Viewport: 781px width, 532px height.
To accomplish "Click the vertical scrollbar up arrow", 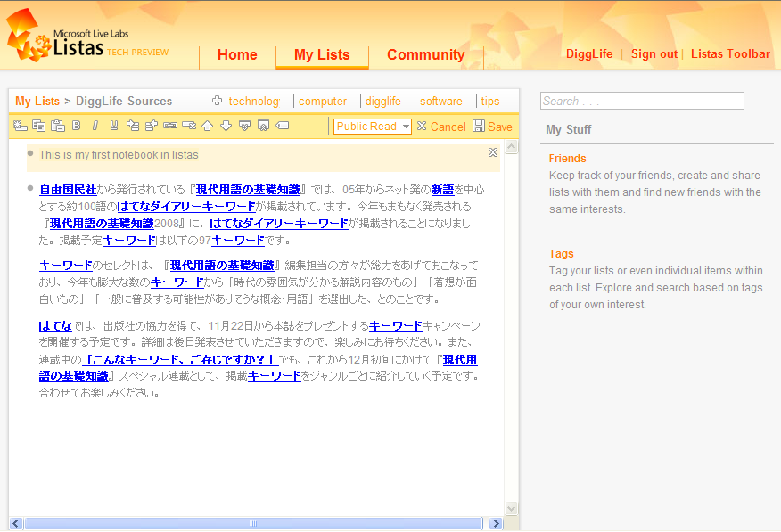I will (512, 147).
